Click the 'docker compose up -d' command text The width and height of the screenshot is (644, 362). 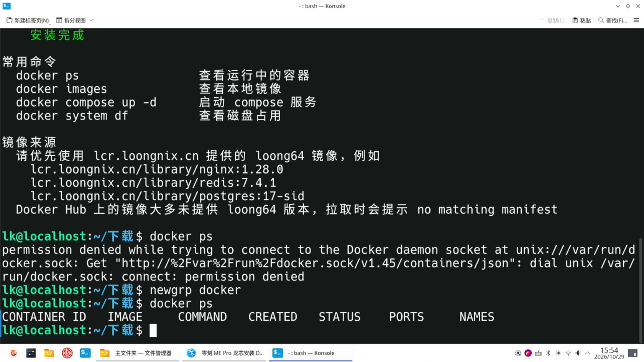coord(86,102)
